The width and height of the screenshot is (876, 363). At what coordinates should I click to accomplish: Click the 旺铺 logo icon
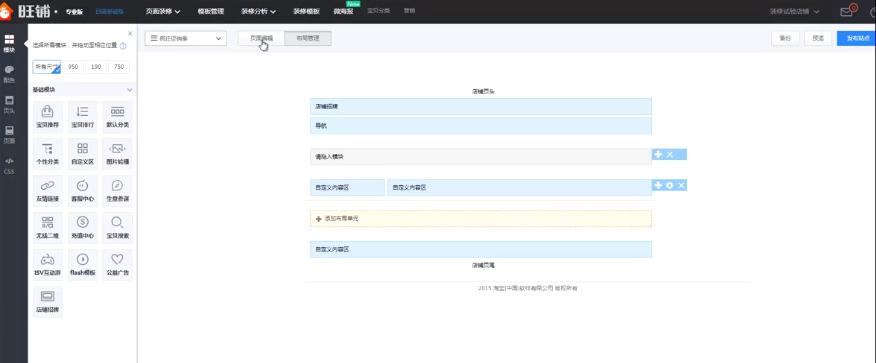tap(6, 11)
